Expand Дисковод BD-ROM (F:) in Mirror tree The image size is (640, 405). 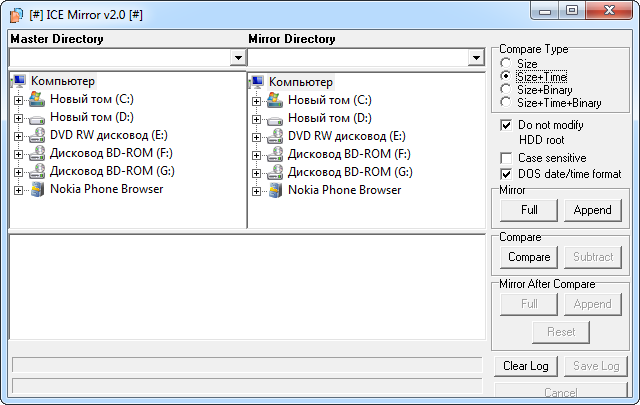pyautogui.click(x=256, y=156)
